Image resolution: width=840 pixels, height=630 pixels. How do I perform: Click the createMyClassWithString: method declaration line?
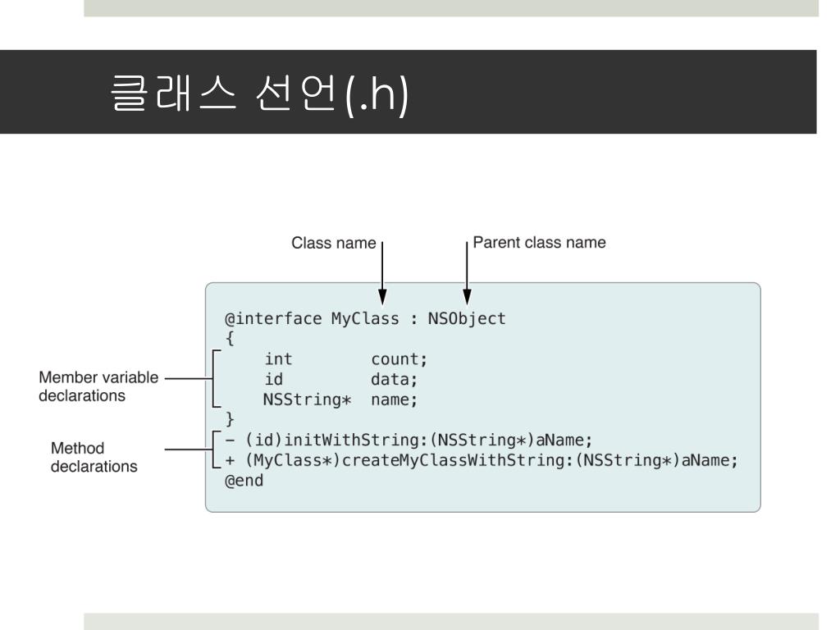point(481,460)
